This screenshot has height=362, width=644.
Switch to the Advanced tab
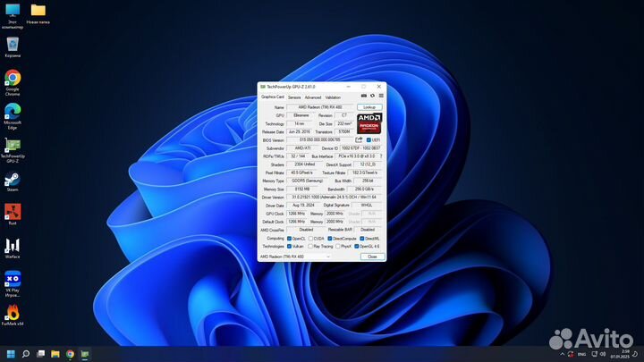pos(312,97)
